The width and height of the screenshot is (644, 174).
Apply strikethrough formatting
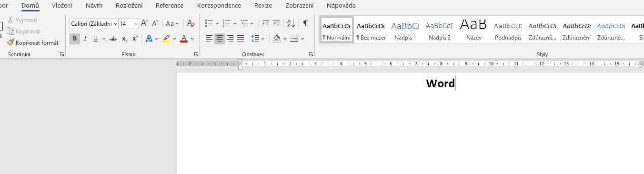point(113,39)
